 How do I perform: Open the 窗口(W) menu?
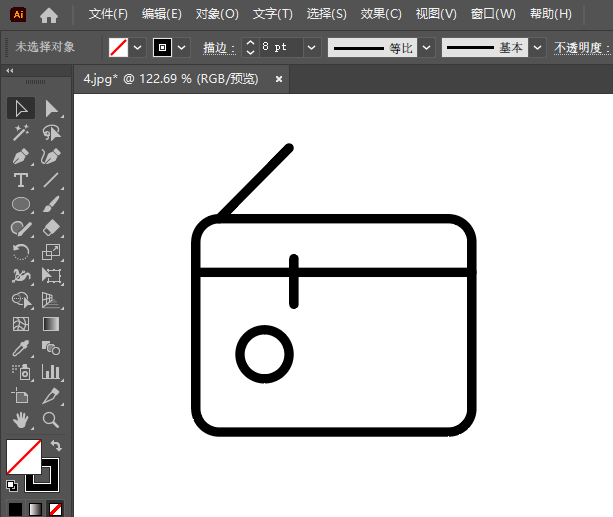(493, 14)
